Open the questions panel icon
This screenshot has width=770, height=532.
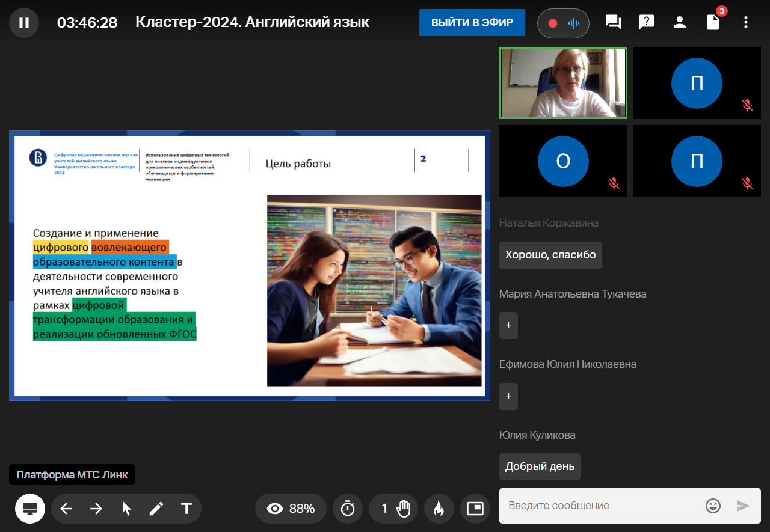(x=646, y=23)
